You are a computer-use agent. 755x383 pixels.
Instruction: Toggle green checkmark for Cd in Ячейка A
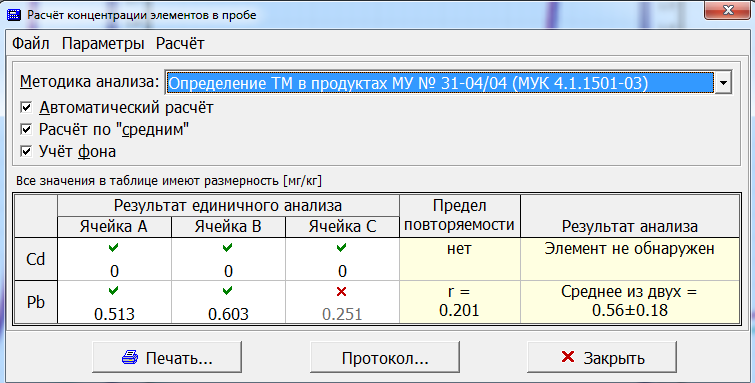114,248
